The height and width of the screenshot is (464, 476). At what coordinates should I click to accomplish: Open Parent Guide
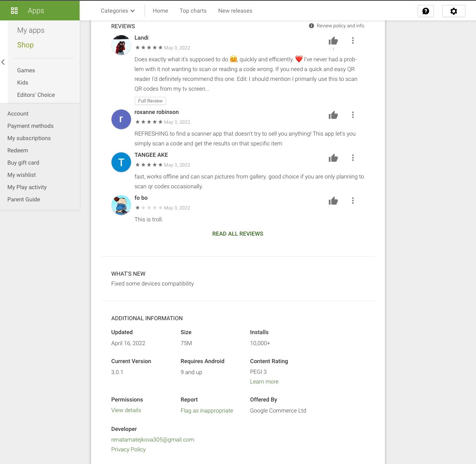coord(24,199)
